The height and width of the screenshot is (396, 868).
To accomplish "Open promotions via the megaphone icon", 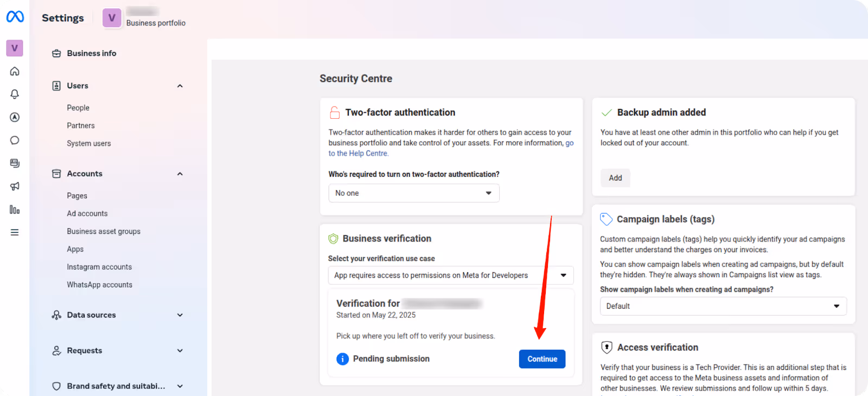I will (x=14, y=186).
